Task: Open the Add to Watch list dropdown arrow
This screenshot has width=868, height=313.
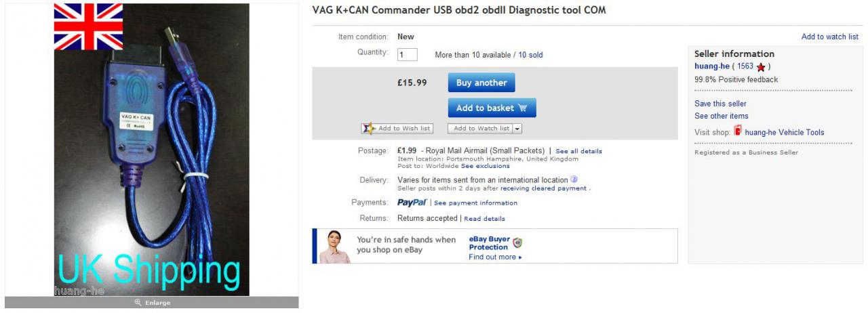Action: pos(517,128)
